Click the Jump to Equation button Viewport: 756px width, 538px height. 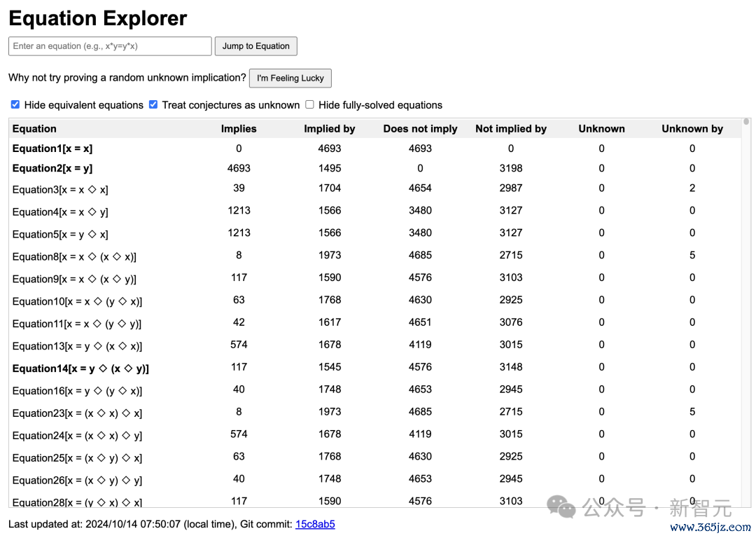256,46
